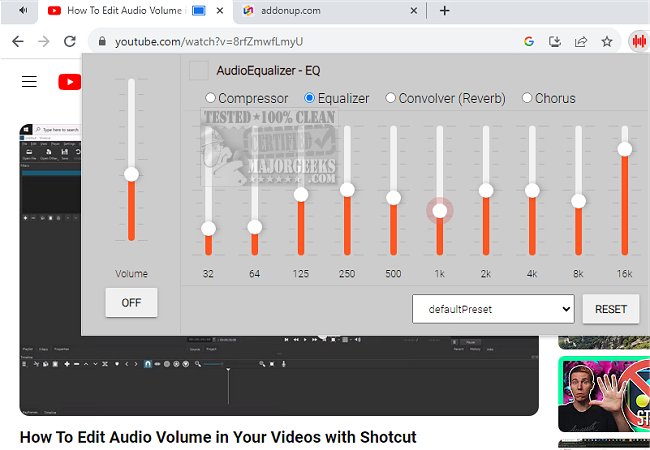
Task: Click the 16k band slider handle
Action: click(x=625, y=149)
